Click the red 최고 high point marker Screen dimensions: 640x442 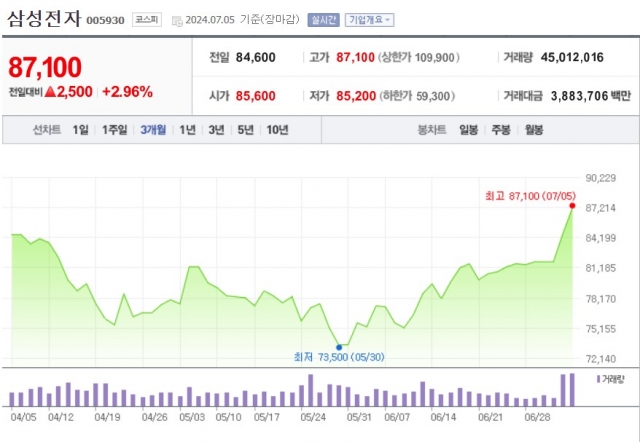[x=572, y=206]
